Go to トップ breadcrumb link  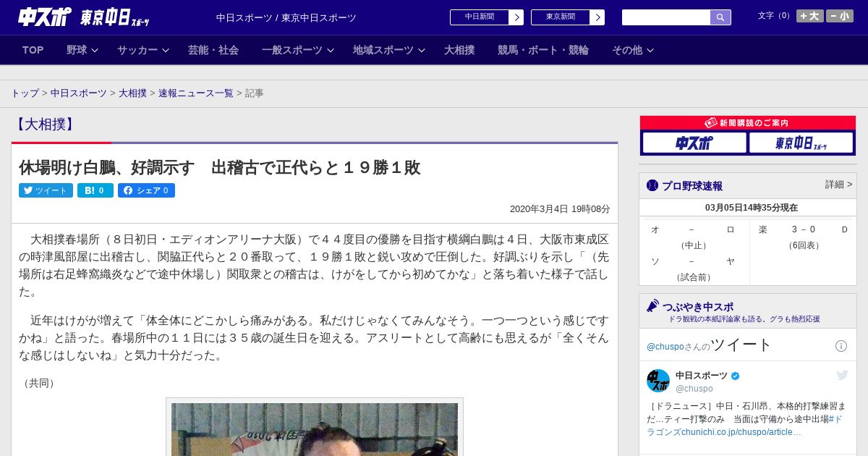[x=25, y=93]
